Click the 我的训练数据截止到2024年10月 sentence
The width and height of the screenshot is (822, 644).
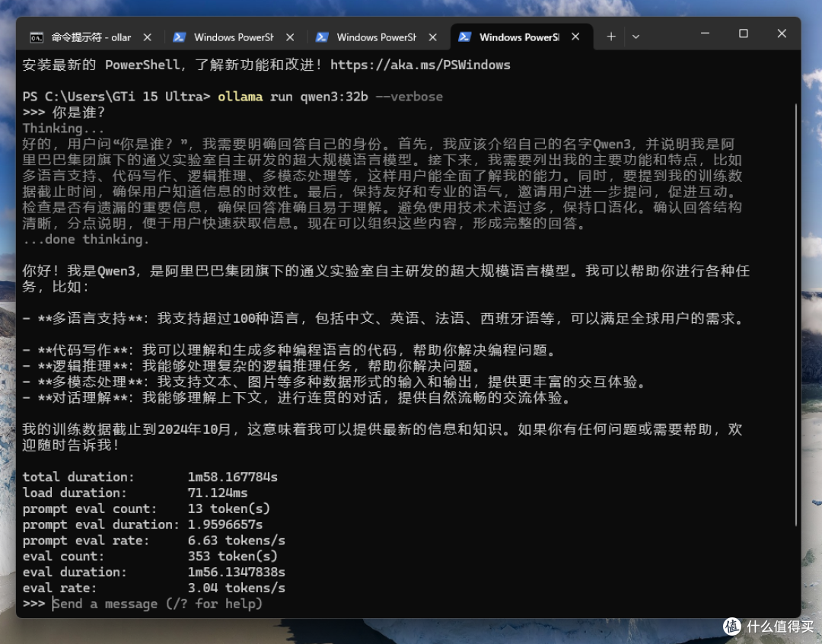click(x=127, y=429)
